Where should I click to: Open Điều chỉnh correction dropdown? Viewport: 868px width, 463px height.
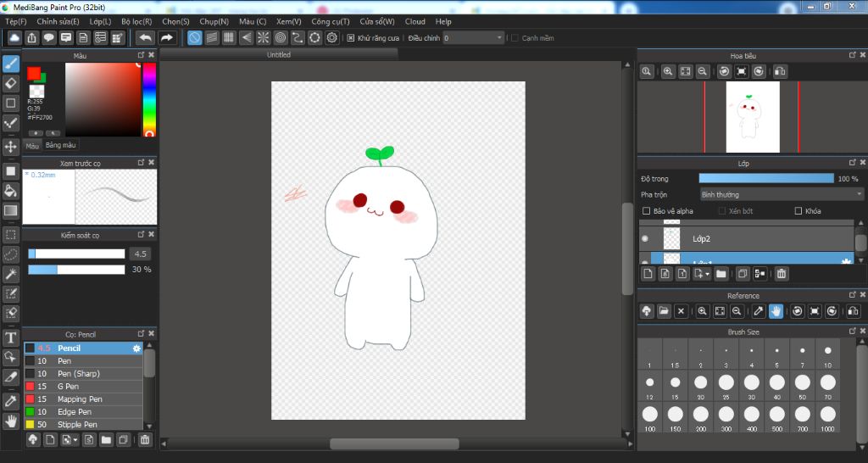click(x=473, y=38)
